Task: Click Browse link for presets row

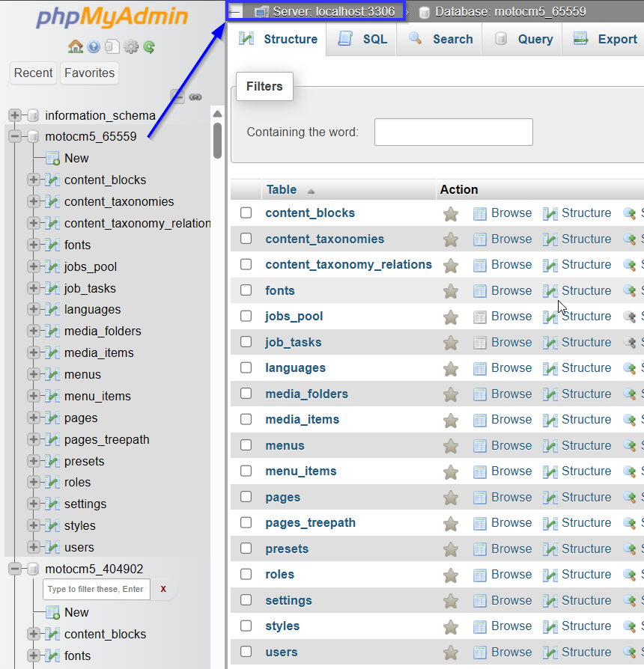Action: (x=511, y=549)
